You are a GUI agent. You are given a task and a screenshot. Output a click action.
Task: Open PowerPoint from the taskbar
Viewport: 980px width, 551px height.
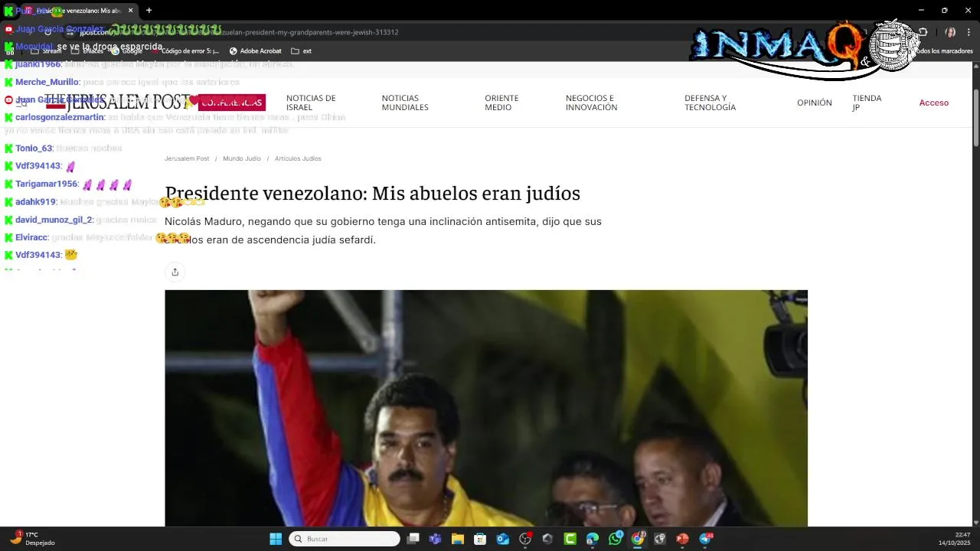tap(682, 539)
